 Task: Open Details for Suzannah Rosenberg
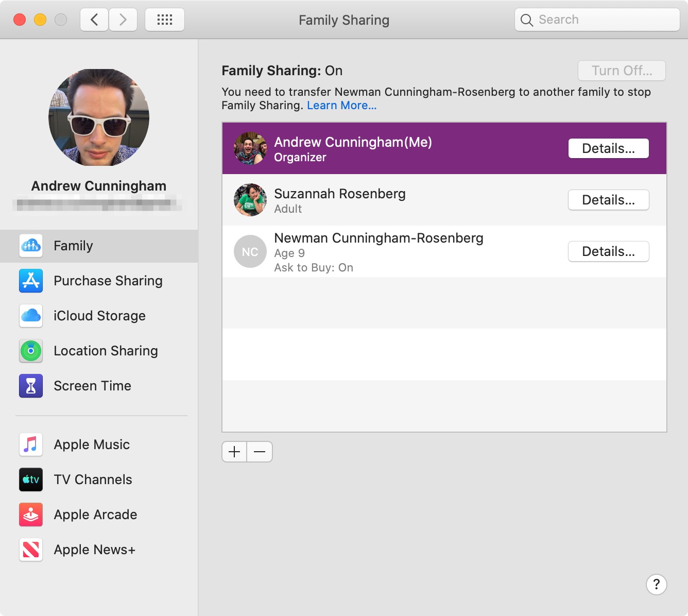coord(608,200)
